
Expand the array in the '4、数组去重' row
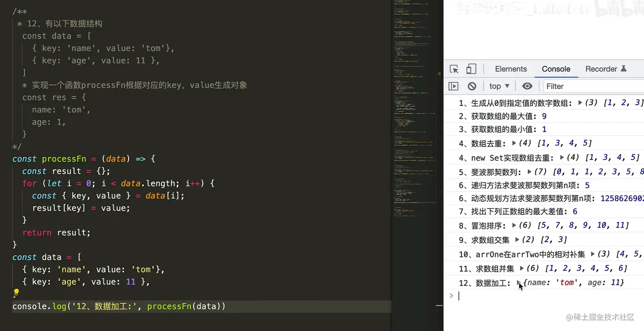coord(514,143)
